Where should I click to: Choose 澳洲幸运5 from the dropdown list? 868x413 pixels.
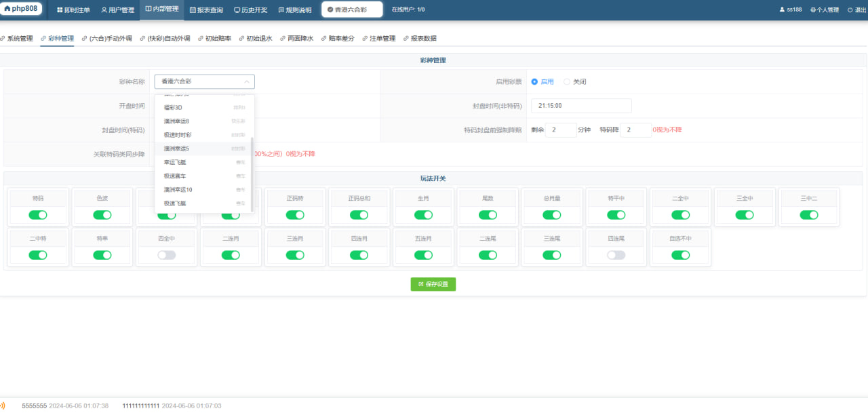tap(177, 148)
